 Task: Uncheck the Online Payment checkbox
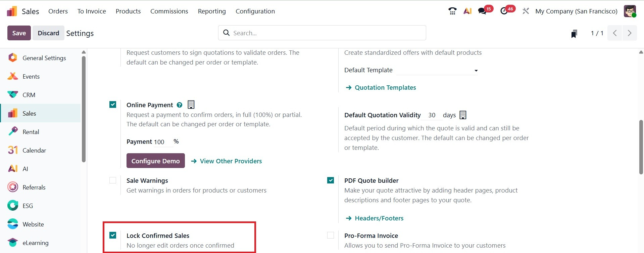pyautogui.click(x=113, y=104)
